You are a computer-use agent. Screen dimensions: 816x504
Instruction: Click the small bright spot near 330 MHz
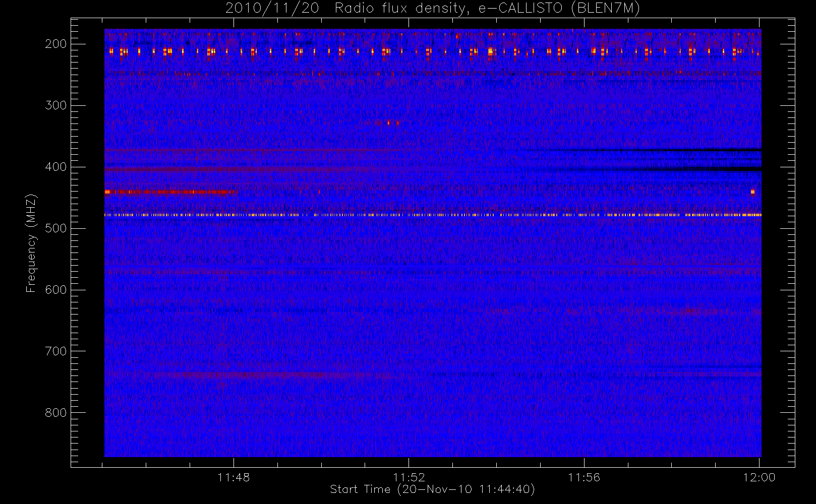(388, 122)
